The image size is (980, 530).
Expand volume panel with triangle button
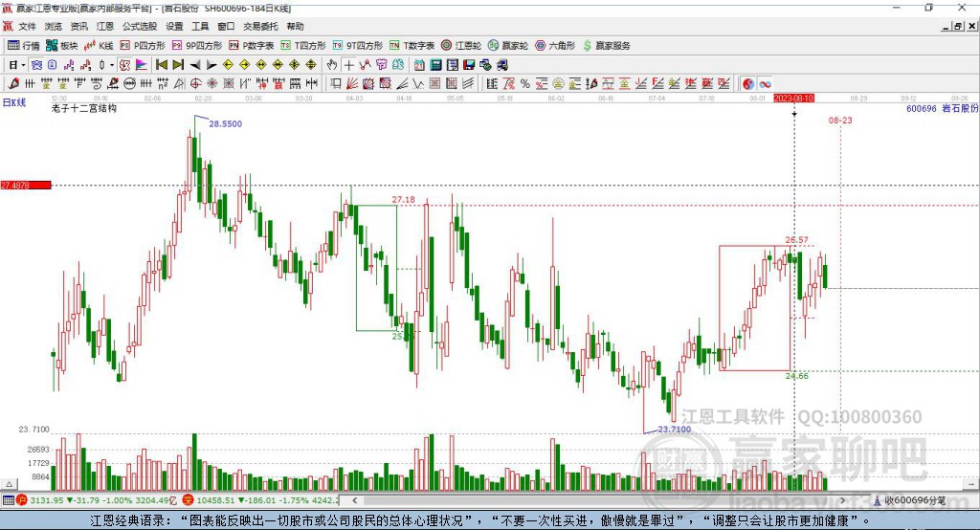click(x=9, y=484)
